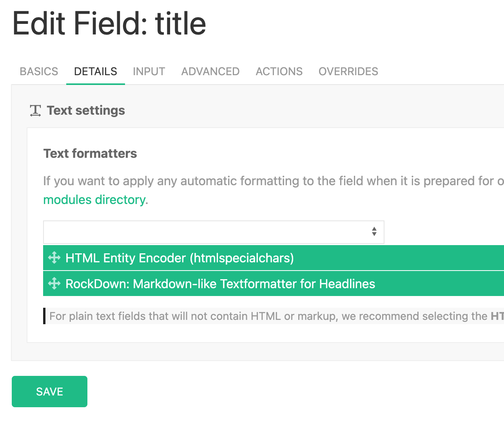Screen dimensions: 504x426
Task: Select the Details tab
Action: tap(95, 71)
